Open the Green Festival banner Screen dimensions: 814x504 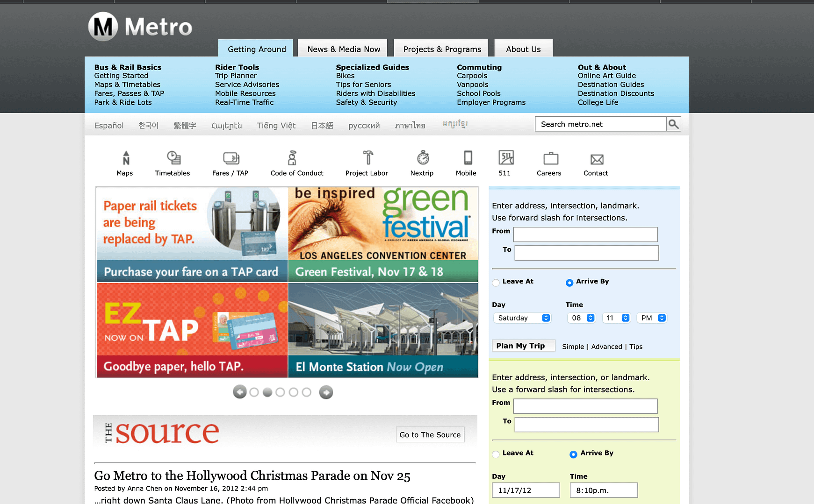[x=383, y=234]
